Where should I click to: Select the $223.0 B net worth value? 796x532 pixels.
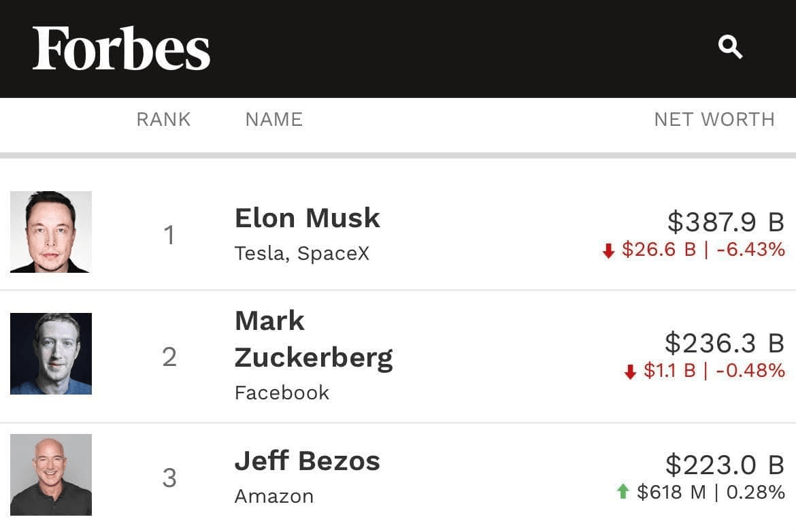[x=725, y=465]
